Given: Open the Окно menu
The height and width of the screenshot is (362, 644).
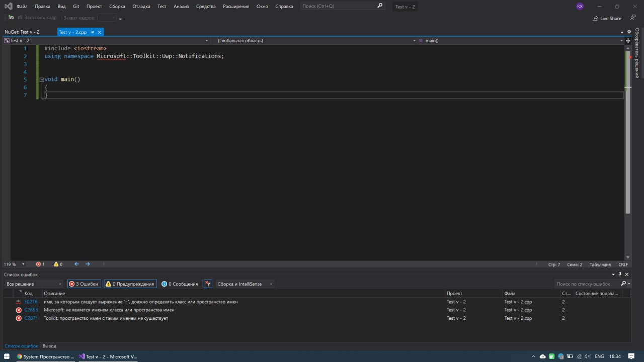Looking at the screenshot, I should click(x=262, y=7).
